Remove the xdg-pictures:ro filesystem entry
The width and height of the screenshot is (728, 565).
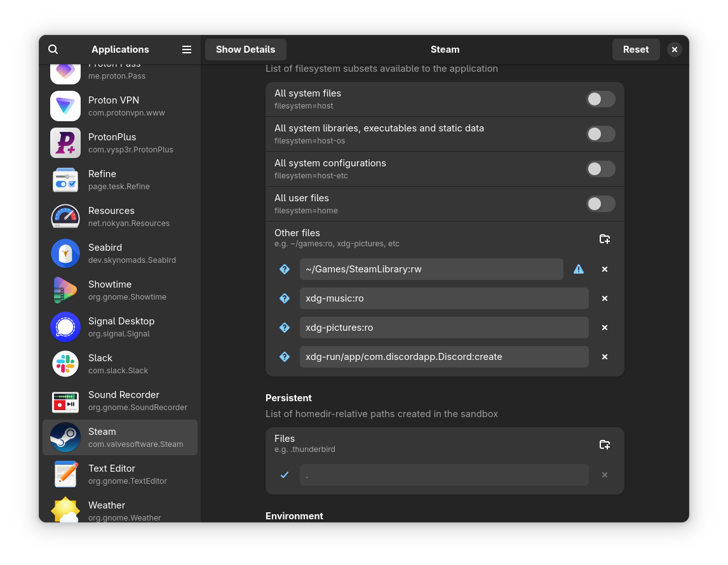tap(605, 328)
